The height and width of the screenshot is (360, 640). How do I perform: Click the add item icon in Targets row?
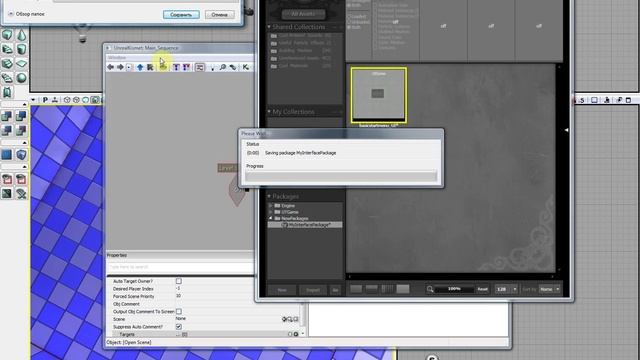(296, 334)
